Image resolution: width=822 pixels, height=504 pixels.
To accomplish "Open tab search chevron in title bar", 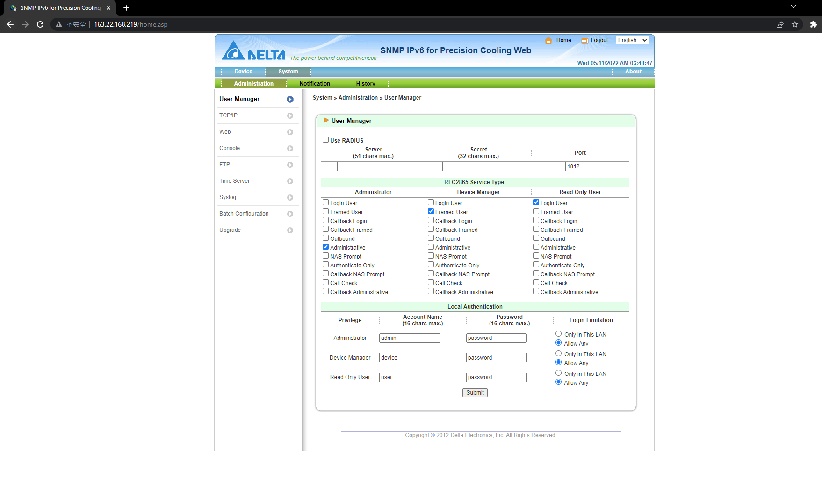I will pos(793,7).
